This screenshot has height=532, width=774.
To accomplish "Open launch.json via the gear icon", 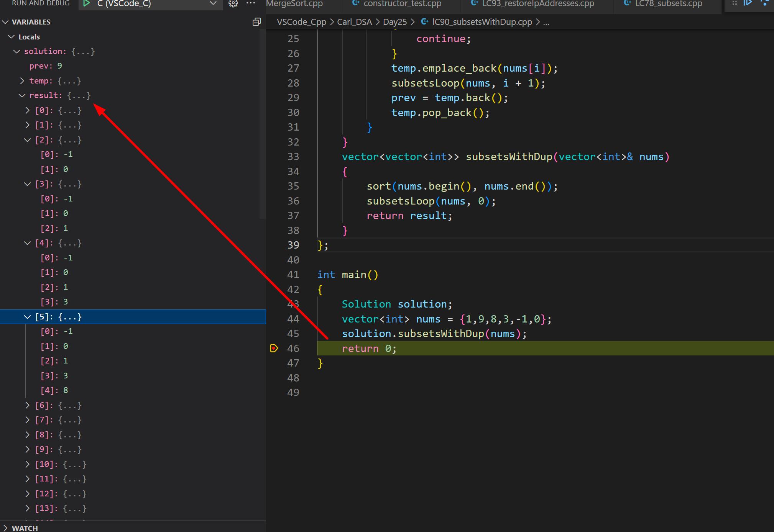I will (x=233, y=3).
